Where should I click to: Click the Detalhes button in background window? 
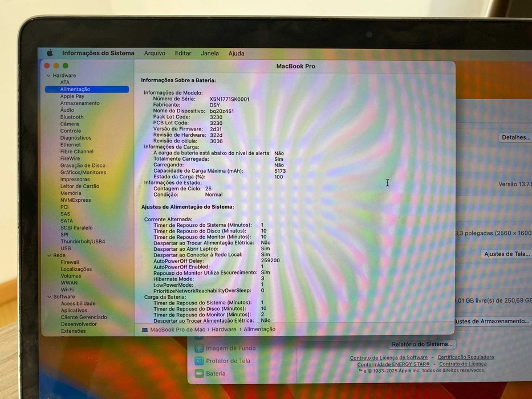tap(515, 137)
